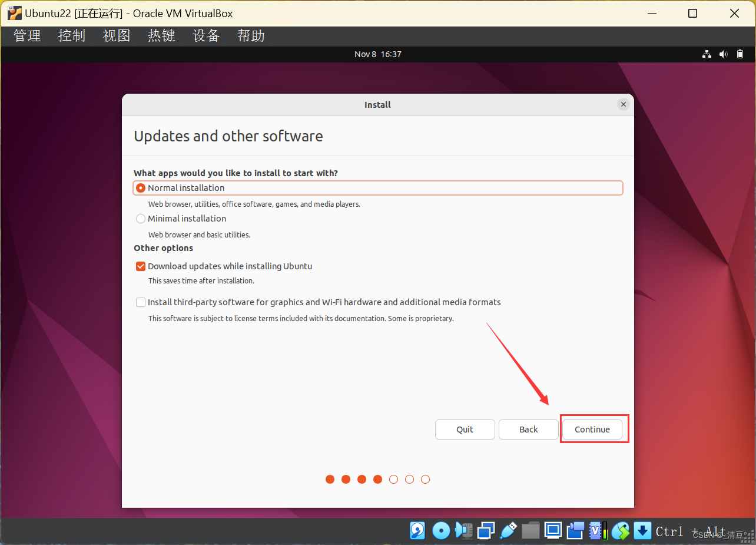The width and height of the screenshot is (756, 545).
Task: Click "Web browser and basic utilities." description
Action: point(199,234)
